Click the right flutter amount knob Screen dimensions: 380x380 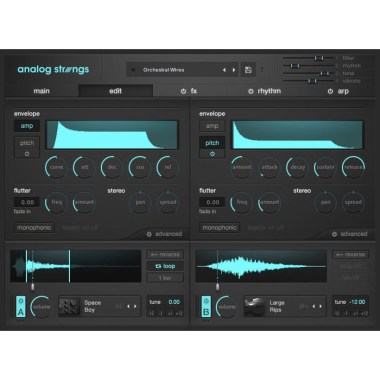269,202
